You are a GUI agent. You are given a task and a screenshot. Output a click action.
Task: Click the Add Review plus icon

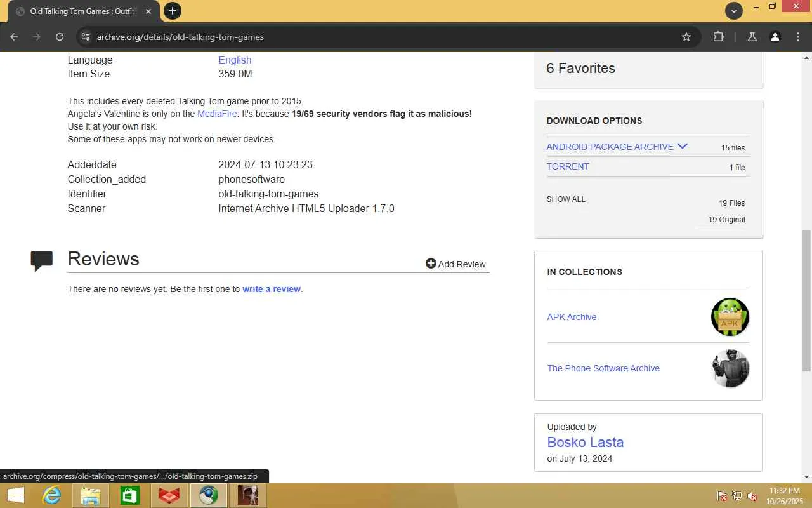pyautogui.click(x=431, y=264)
